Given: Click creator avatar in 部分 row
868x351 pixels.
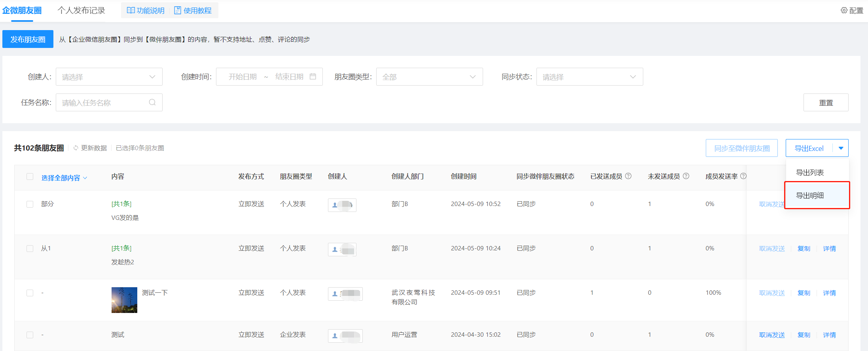Looking at the screenshot, I should tap(342, 205).
